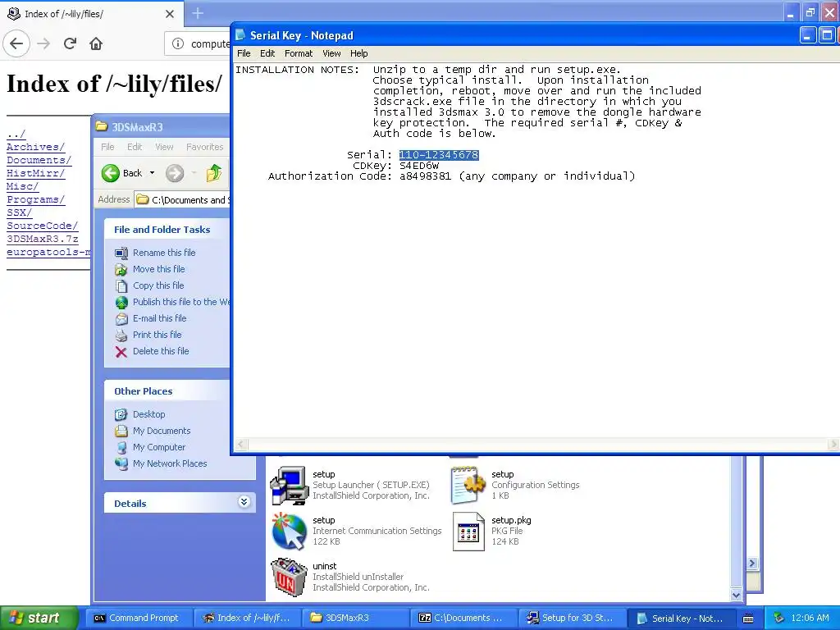The height and width of the screenshot is (630, 840).
Task: Select setup.pkg file icon
Action: pos(468,532)
